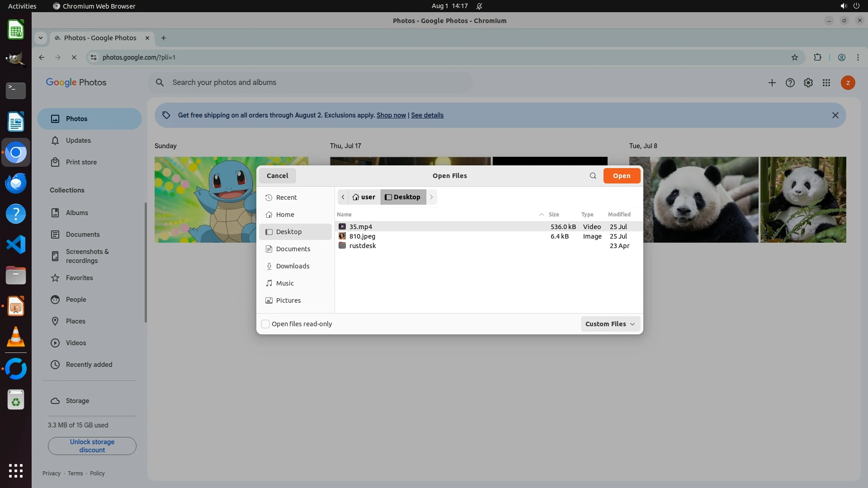
Task: Open the Chromium extensions puzzle icon
Action: [x=817, y=57]
